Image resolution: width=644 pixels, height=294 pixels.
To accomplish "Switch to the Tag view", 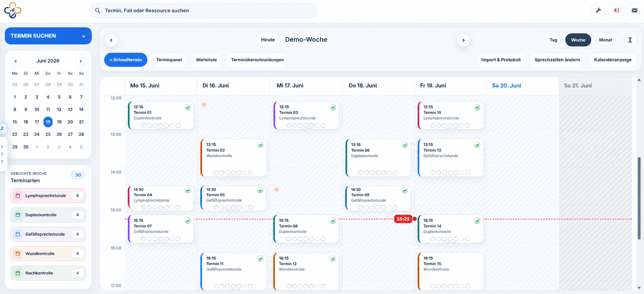I will pyautogui.click(x=553, y=40).
